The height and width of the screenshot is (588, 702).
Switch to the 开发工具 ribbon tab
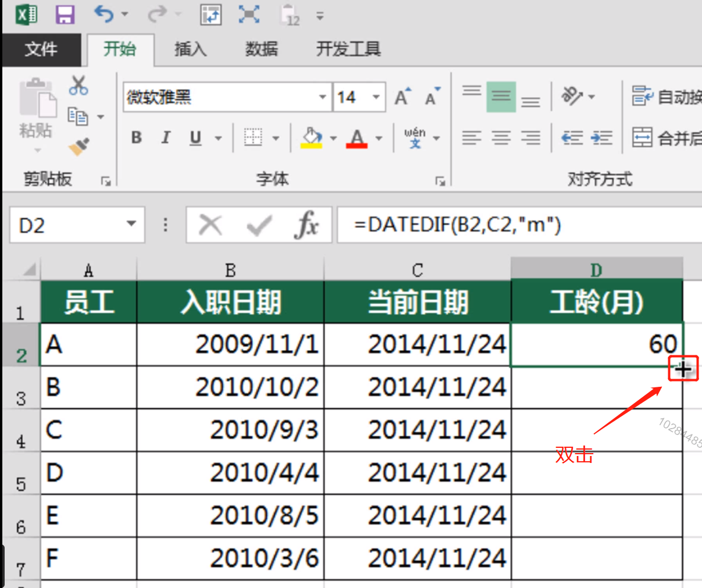[348, 49]
